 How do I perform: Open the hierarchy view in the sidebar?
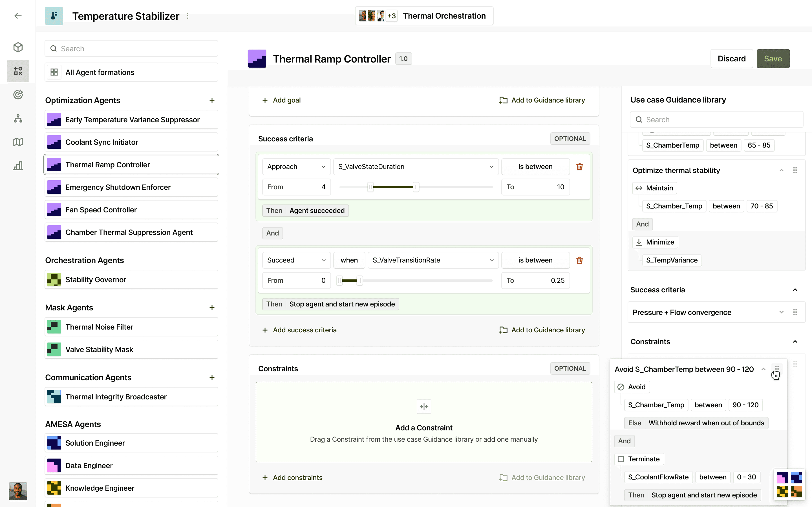pos(18,118)
